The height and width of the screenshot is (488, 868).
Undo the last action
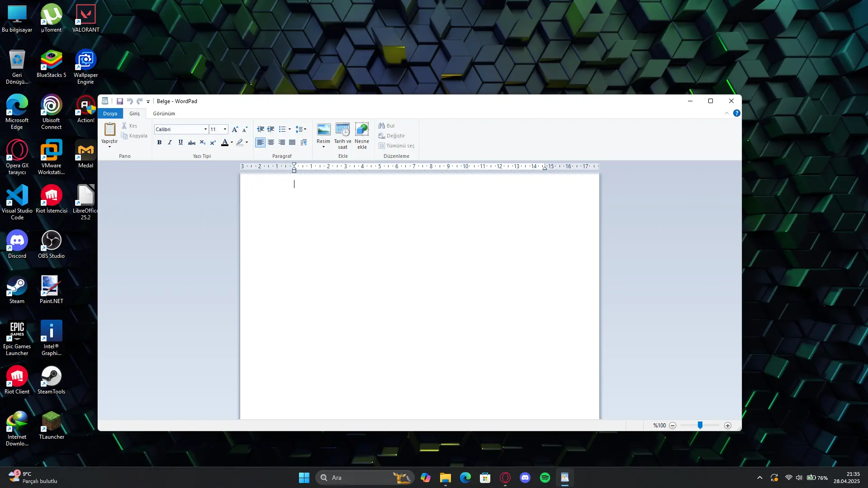[130, 101]
